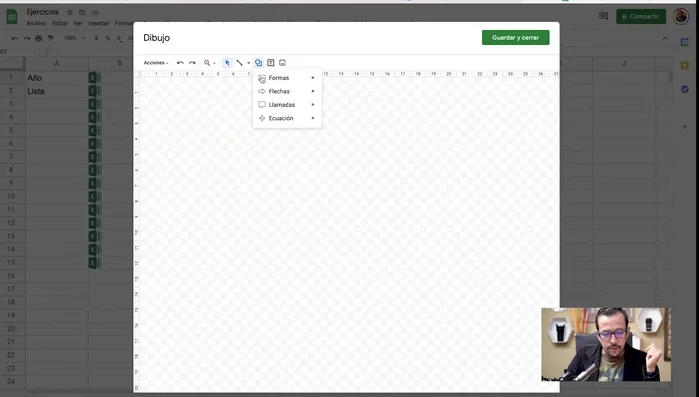Screen dimensions: 699x397
Task: Click the paint format icon in Sheets
Action: (x=50, y=38)
